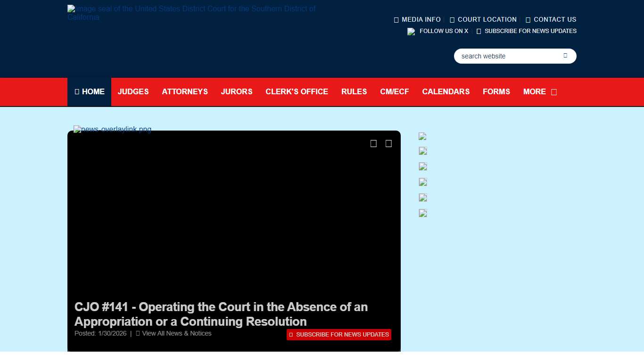644x362 pixels.
Task: Click the search magnifier icon
Action: tap(565, 56)
